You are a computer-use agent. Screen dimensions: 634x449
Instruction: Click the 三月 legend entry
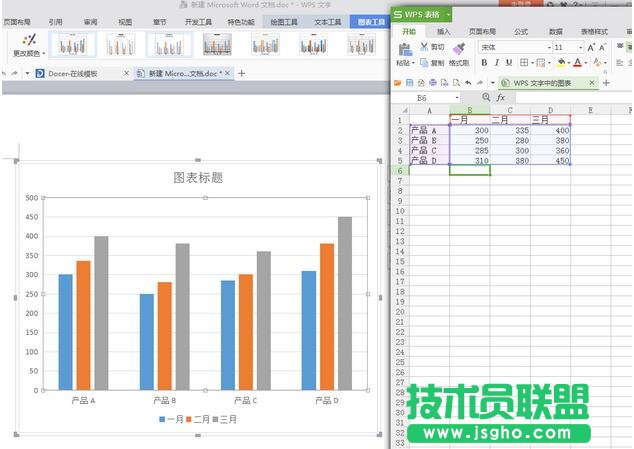click(224, 419)
